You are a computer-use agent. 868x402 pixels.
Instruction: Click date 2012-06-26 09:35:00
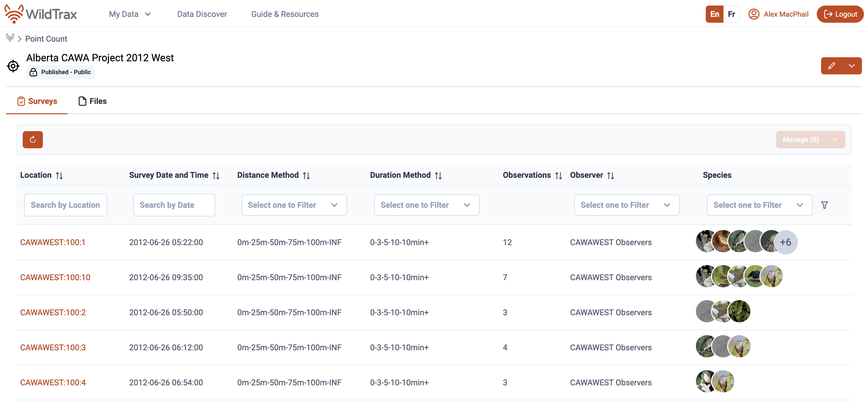tap(166, 277)
